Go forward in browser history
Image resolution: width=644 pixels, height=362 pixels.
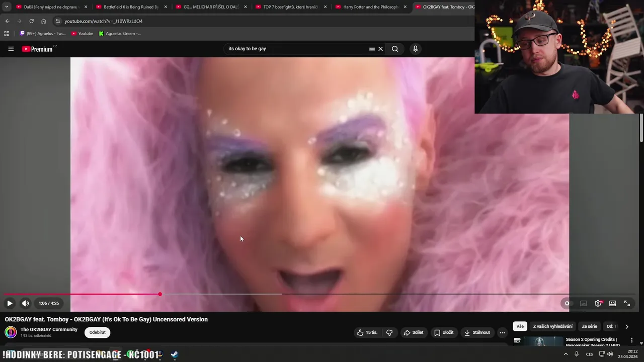[19, 21]
